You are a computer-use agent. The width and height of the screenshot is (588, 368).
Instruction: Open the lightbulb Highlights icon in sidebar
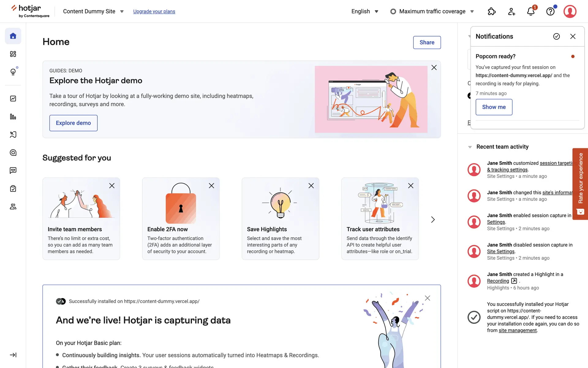point(13,72)
